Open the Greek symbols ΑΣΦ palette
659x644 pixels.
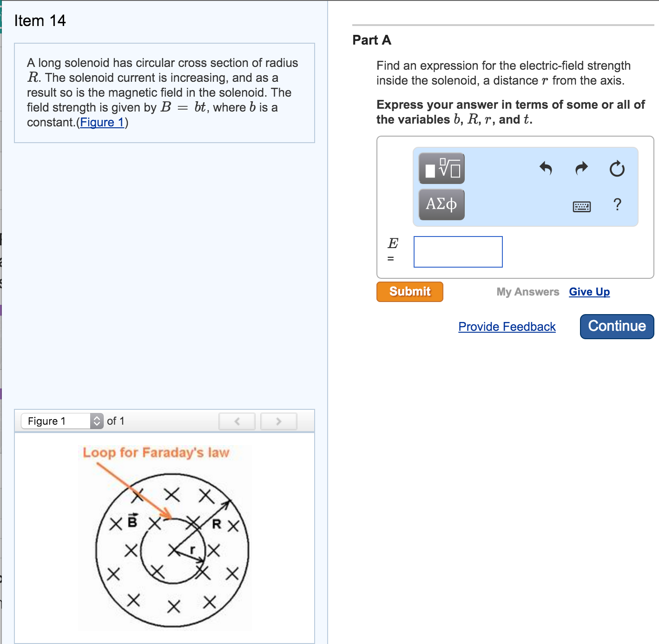(442, 204)
